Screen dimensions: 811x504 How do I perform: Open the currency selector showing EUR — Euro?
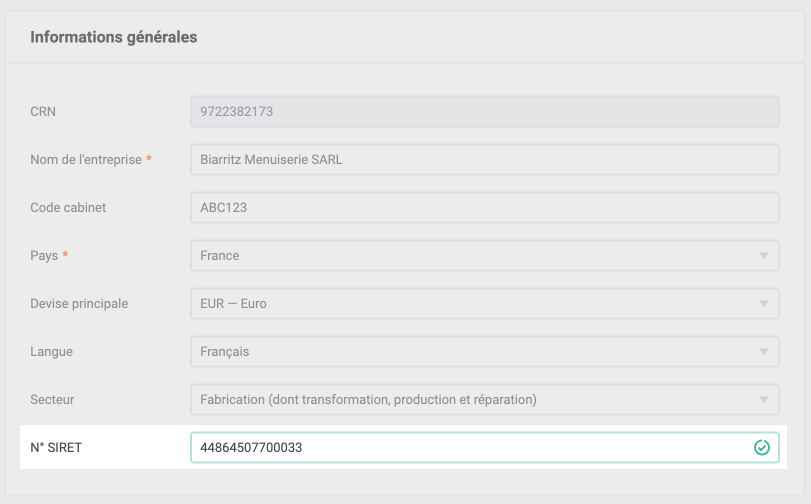pyautogui.click(x=485, y=304)
